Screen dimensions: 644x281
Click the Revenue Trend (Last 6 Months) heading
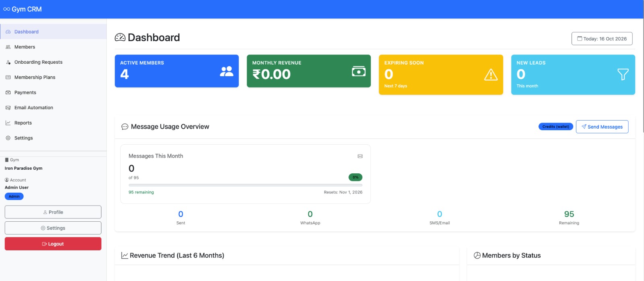coord(177,256)
